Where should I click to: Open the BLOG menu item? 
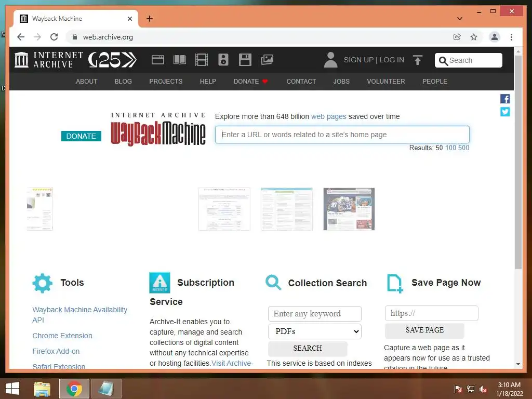tap(123, 82)
